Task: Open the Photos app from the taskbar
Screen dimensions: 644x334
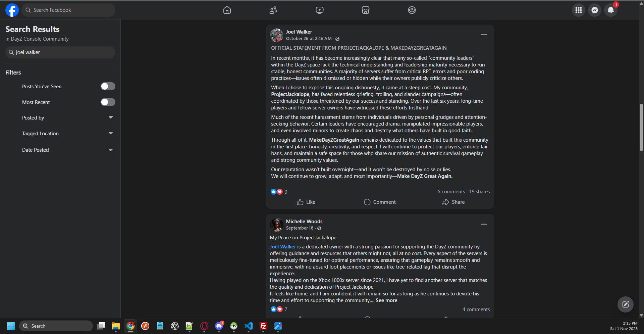Action: pos(278,326)
